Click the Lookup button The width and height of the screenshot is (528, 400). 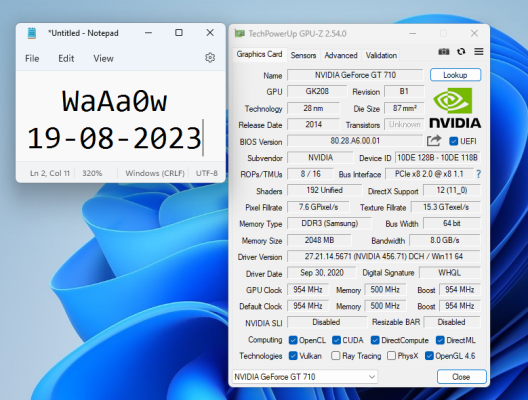(x=455, y=75)
